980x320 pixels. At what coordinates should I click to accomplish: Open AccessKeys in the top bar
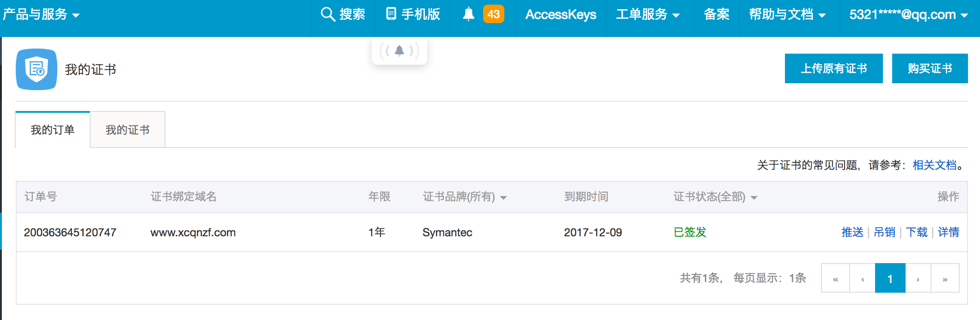point(561,14)
